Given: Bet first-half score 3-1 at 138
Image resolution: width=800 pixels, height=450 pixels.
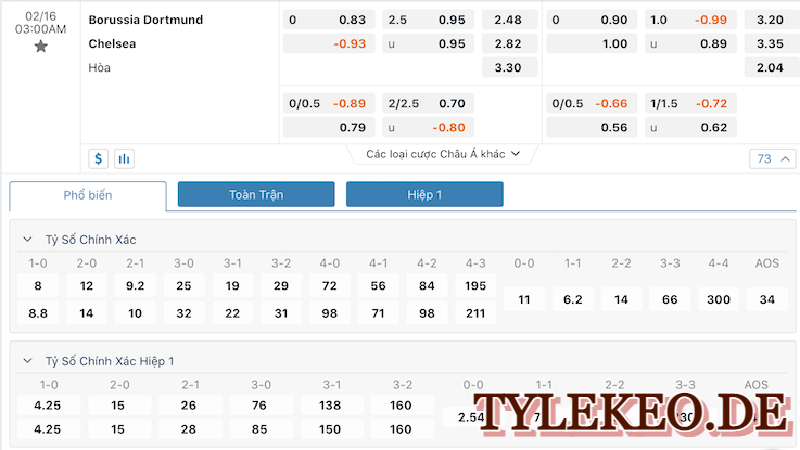Looking at the screenshot, I should click(330, 406).
